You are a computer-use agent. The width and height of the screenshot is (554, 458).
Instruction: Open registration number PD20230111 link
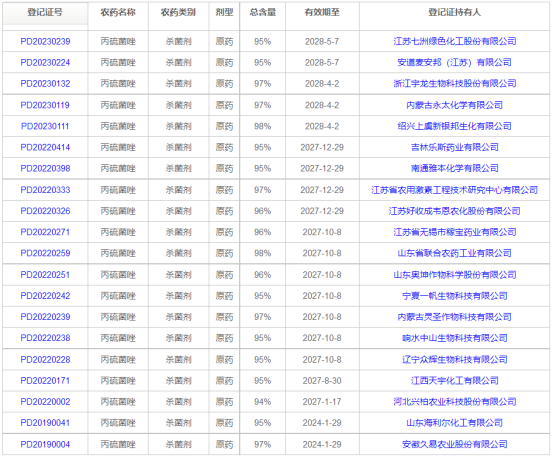[x=45, y=127]
